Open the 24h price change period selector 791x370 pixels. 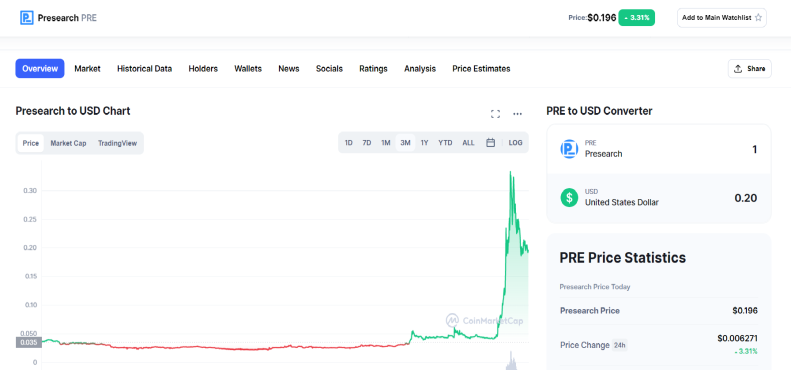[x=619, y=345]
